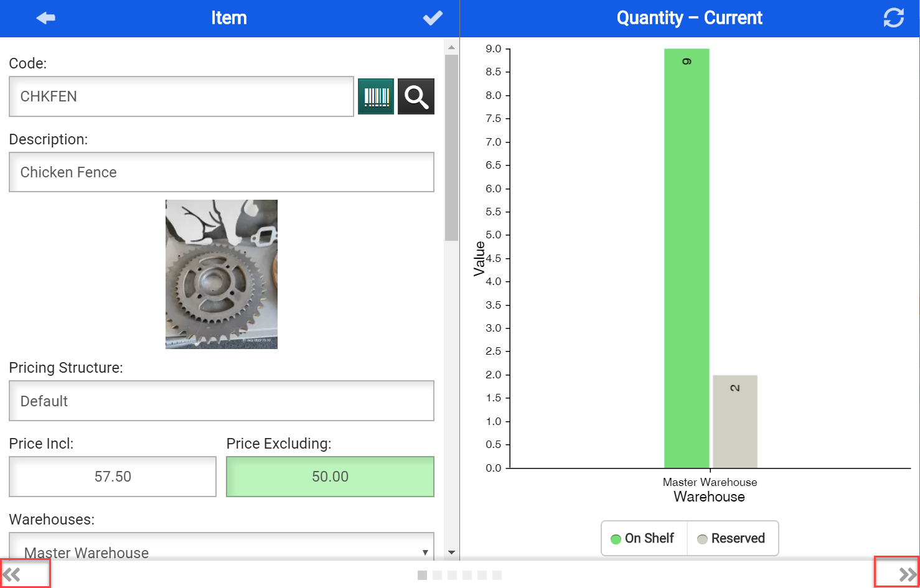Screen dimensions: 920x588
Task: Click the Code input field
Action: coord(181,96)
